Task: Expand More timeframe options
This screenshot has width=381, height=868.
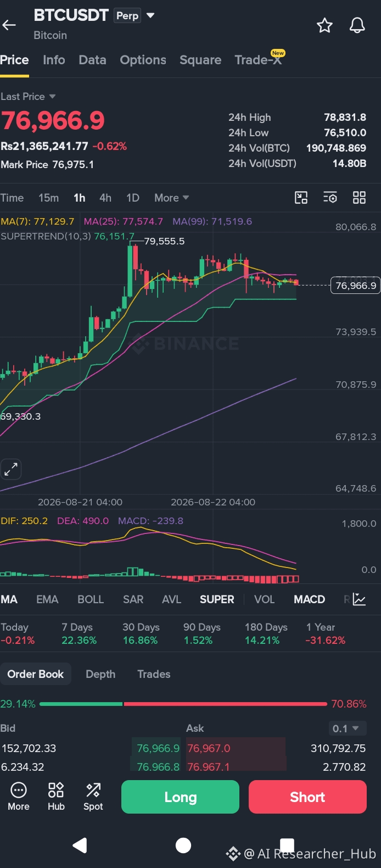Action: click(x=171, y=198)
